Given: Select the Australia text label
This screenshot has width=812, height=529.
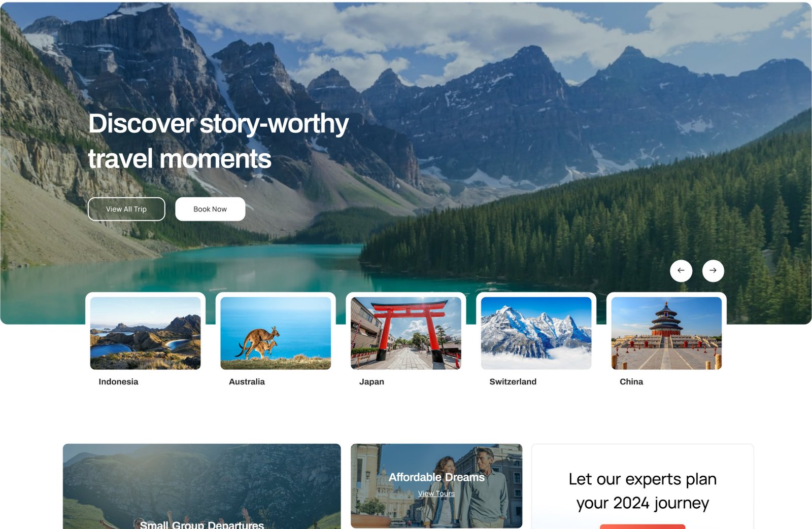Looking at the screenshot, I should point(247,381).
